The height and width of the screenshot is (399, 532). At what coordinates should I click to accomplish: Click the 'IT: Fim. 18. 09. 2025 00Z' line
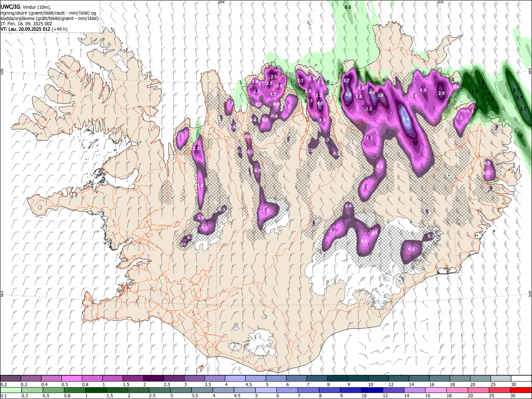[26, 24]
